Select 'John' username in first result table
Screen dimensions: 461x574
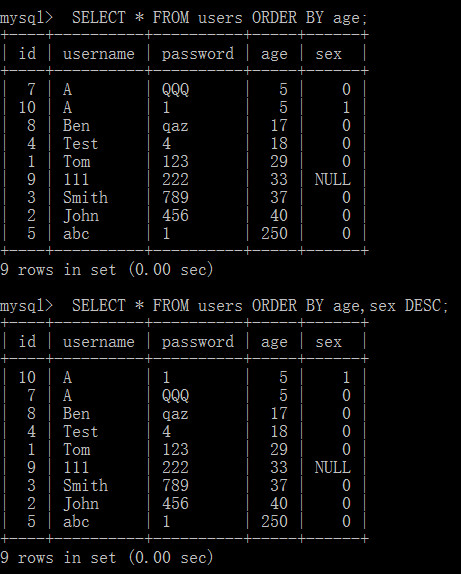tap(81, 215)
